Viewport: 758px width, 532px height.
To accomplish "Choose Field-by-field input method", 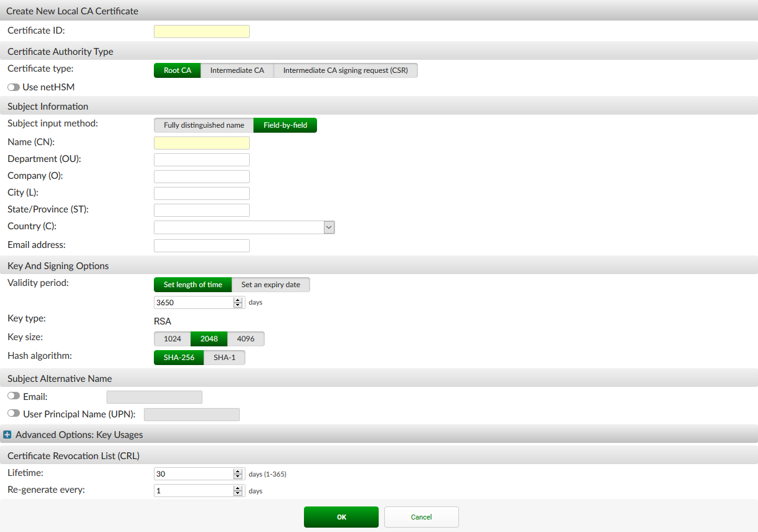I will (x=285, y=125).
